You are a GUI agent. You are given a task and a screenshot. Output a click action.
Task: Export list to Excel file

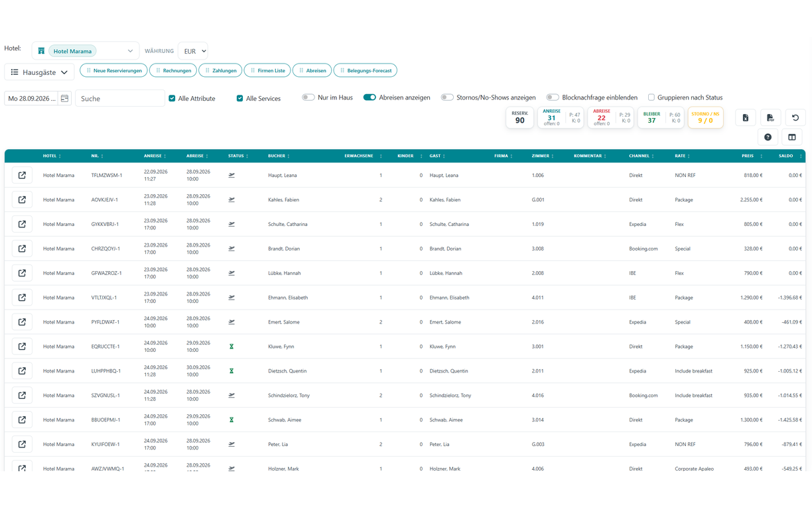746,118
